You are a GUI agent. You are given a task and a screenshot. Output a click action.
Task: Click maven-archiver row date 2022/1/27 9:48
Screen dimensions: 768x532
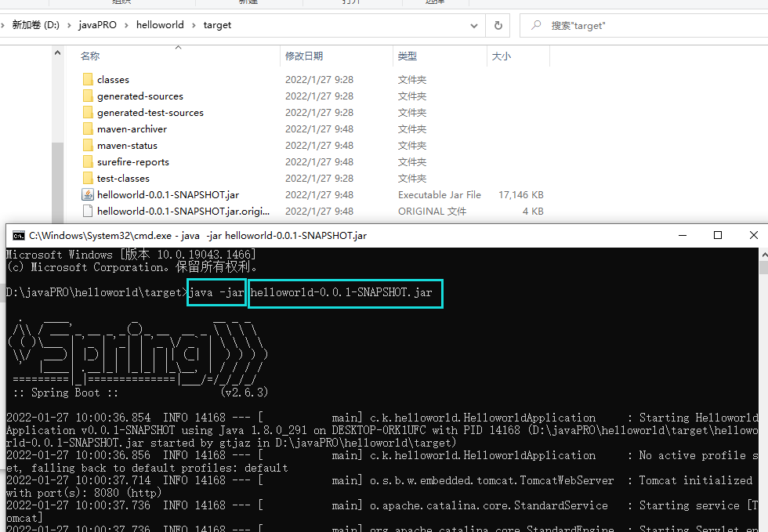(320, 128)
